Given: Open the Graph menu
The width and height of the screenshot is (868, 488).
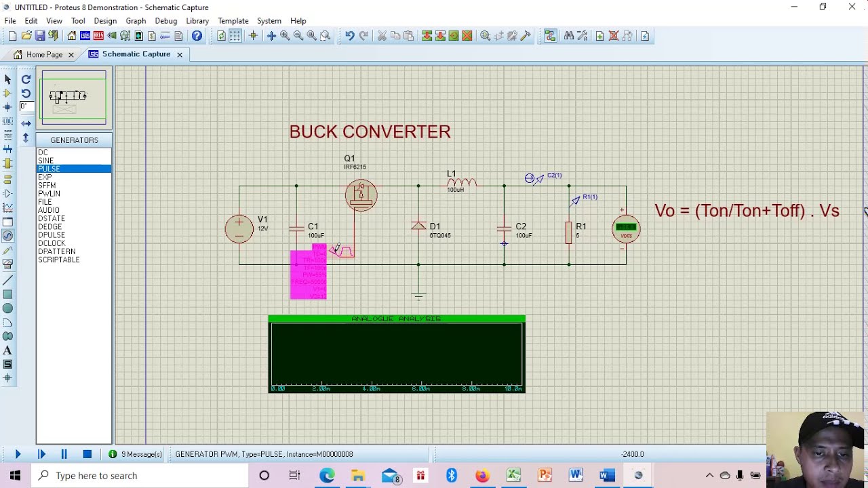Looking at the screenshot, I should [x=136, y=21].
